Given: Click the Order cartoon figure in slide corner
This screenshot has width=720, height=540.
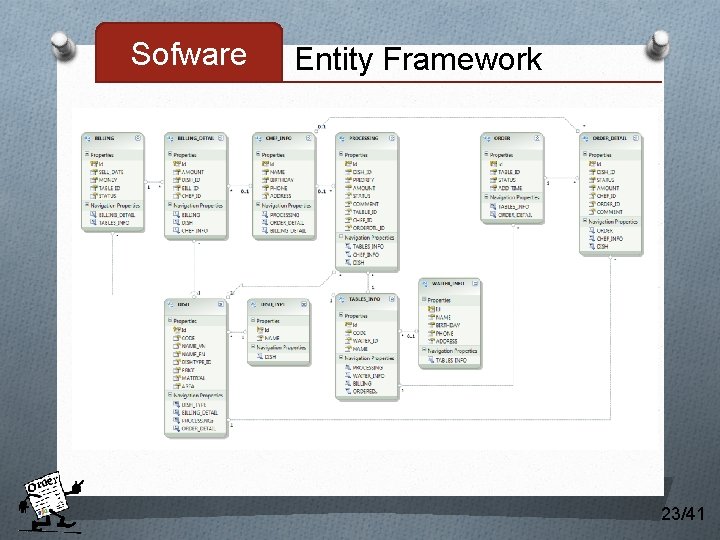Looking at the screenshot, I should (x=49, y=502).
